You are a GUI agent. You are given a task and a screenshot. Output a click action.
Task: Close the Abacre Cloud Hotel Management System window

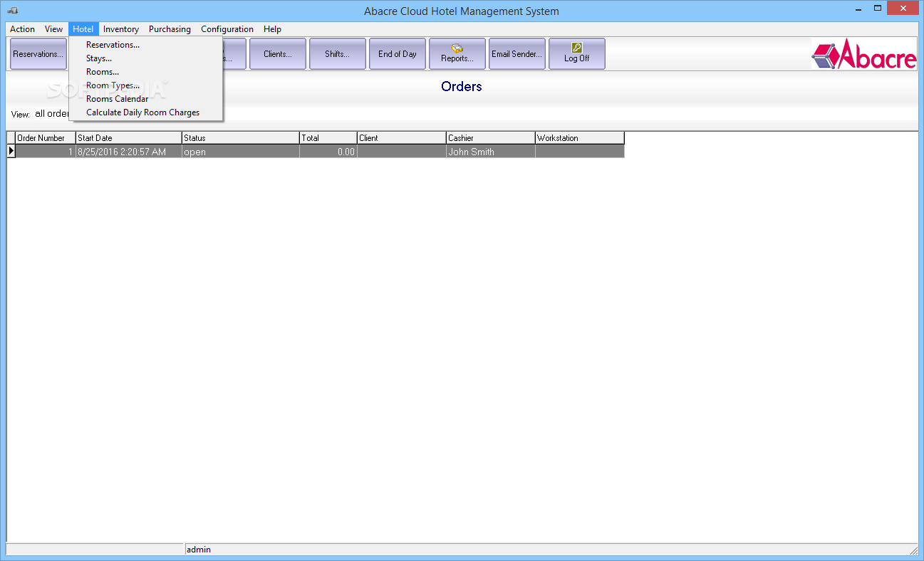(903, 9)
